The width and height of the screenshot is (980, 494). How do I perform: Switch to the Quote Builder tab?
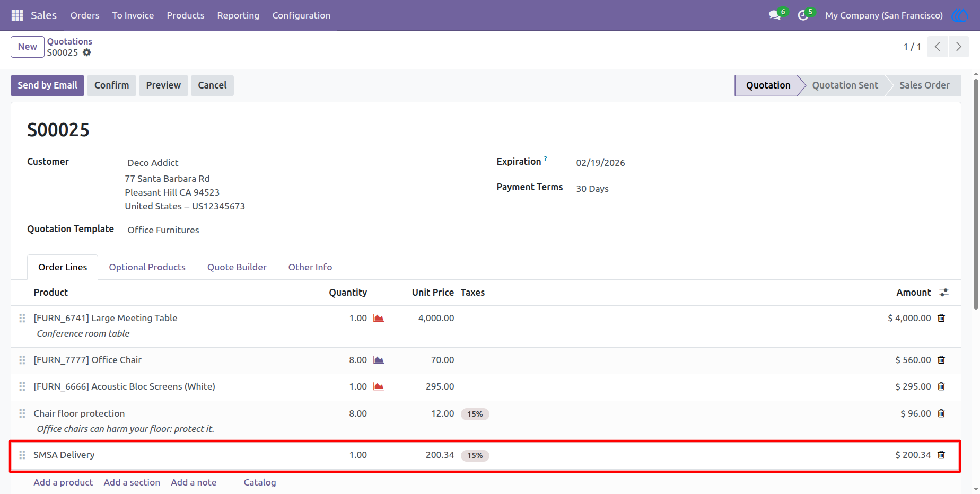tap(237, 267)
